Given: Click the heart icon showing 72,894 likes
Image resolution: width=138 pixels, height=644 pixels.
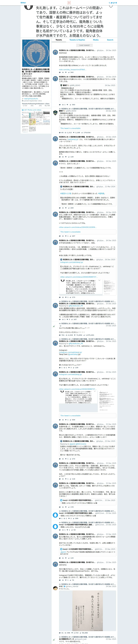Looking at the screenshot, I should click(75, 335).
